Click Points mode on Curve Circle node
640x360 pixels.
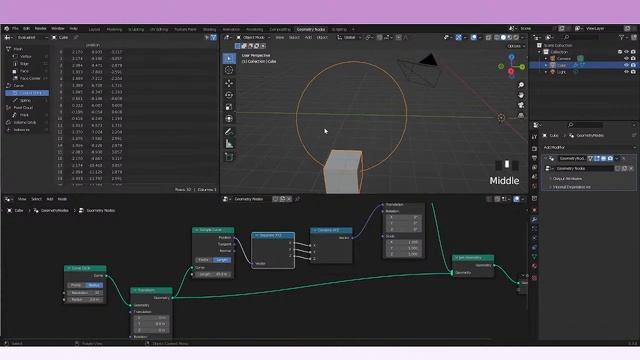(x=76, y=285)
